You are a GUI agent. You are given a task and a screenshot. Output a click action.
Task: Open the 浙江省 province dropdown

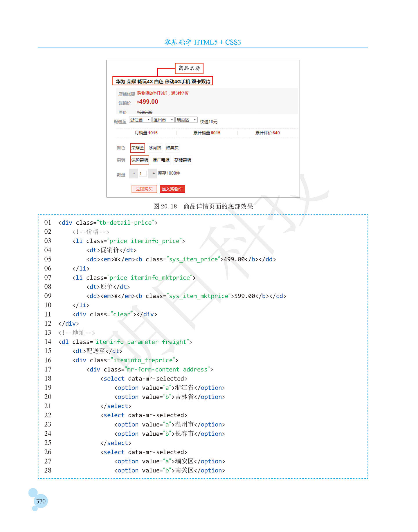[x=140, y=120]
